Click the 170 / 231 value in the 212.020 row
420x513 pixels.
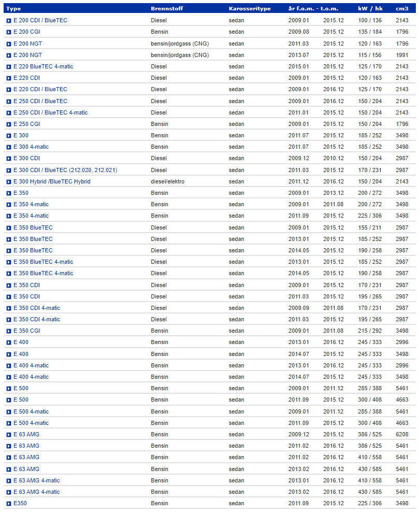(x=370, y=170)
